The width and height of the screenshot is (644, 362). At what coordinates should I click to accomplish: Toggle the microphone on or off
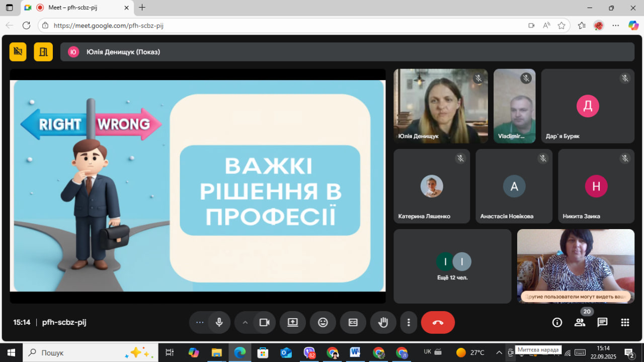[x=219, y=322]
